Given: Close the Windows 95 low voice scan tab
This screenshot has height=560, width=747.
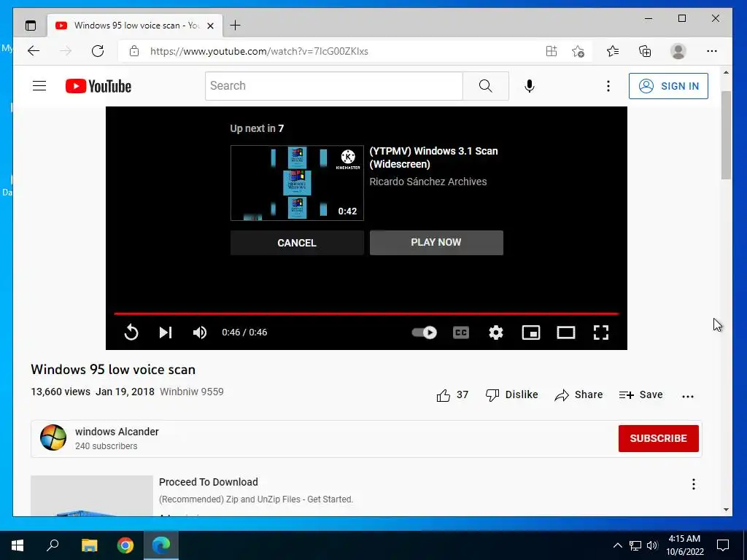Looking at the screenshot, I should click(x=210, y=26).
